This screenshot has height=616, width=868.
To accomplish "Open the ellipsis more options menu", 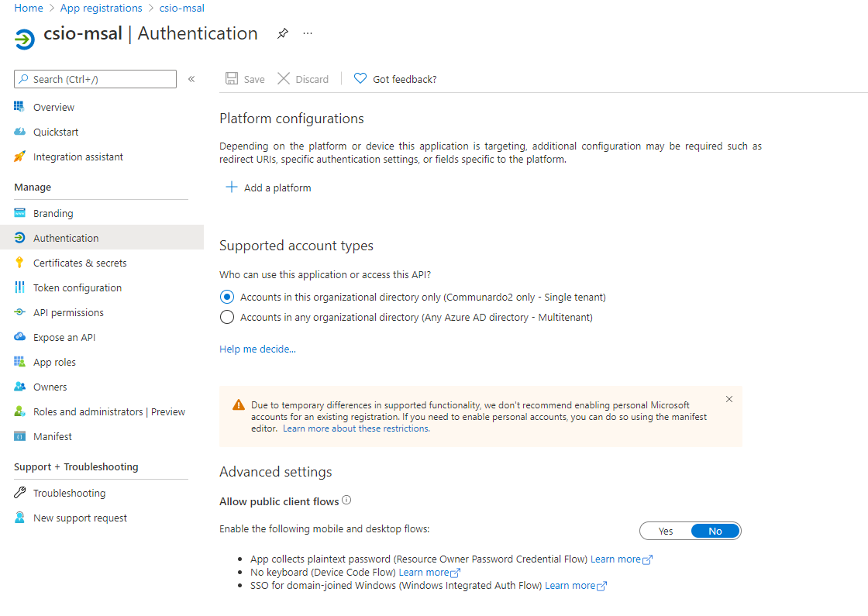I will coord(308,34).
